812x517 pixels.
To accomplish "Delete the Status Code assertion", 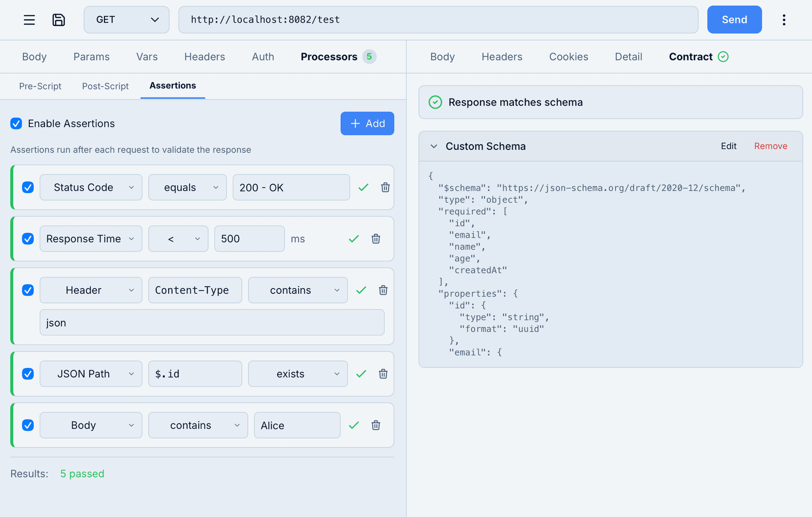I will [385, 188].
